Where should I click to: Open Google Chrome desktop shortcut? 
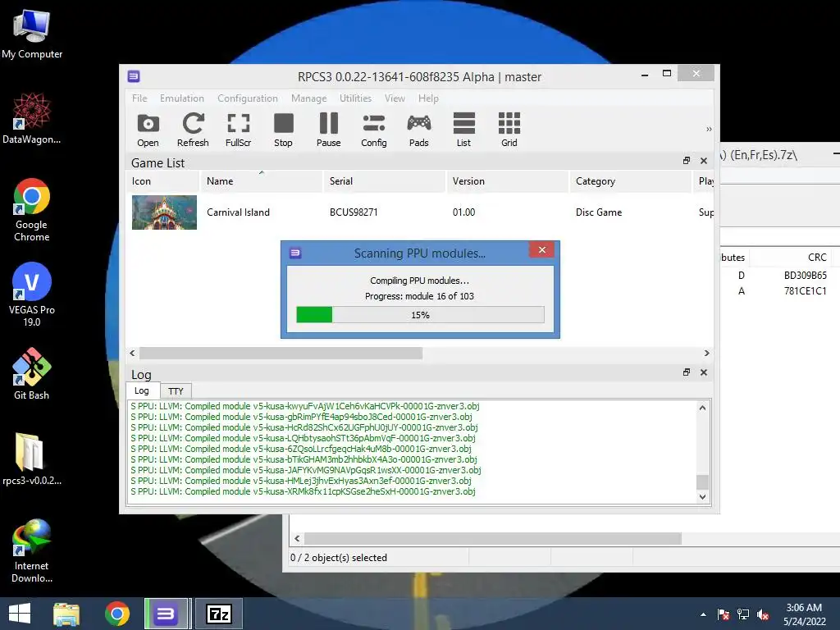pyautogui.click(x=32, y=210)
